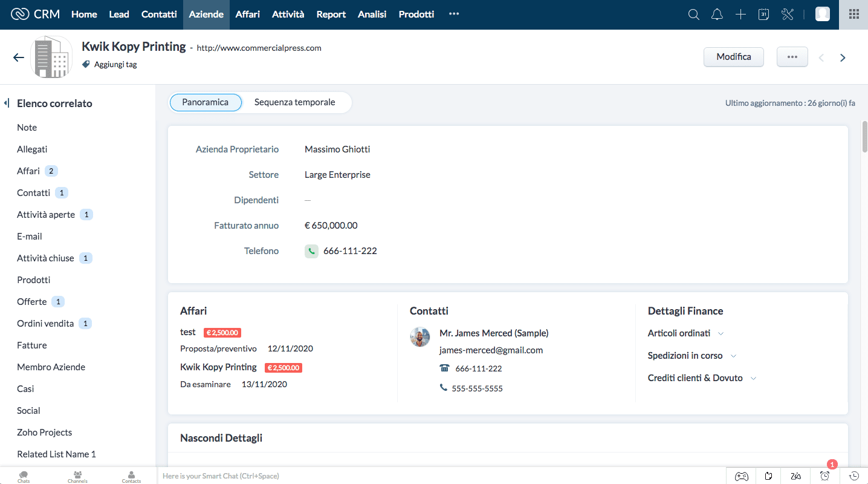Go back with the left arrow
The height and width of the screenshot is (484, 868).
19,57
